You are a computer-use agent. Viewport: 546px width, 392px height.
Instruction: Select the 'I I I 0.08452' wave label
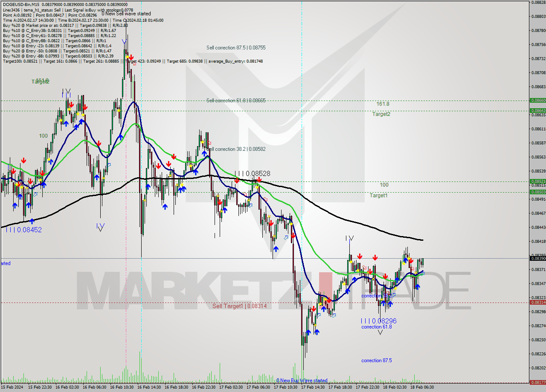click(24, 230)
